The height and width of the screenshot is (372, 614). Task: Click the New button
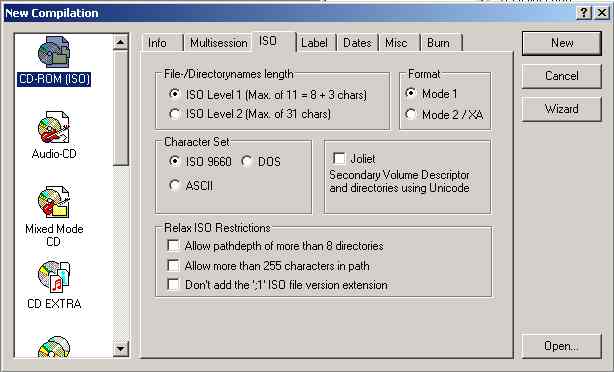click(562, 43)
